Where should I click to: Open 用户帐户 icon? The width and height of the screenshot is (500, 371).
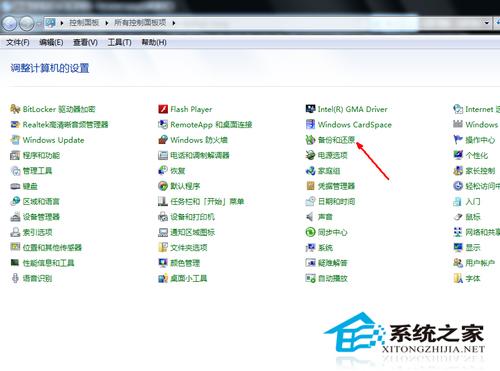pyautogui.click(x=458, y=263)
